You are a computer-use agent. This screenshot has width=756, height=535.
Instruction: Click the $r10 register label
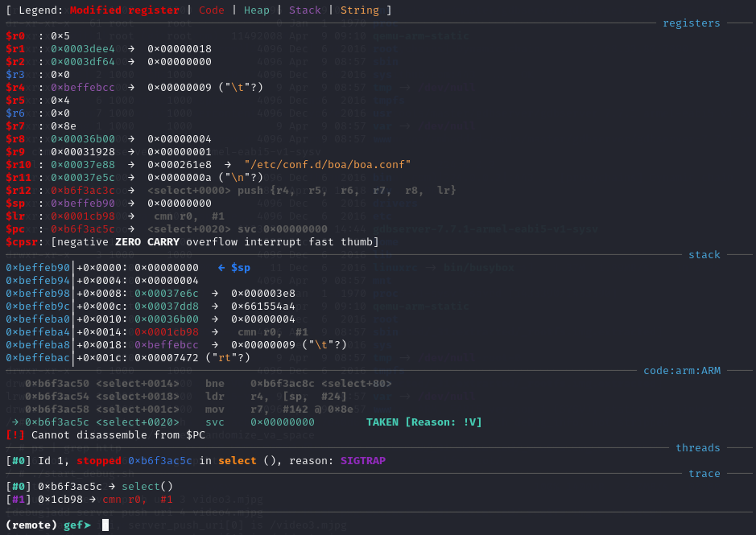tap(18, 164)
